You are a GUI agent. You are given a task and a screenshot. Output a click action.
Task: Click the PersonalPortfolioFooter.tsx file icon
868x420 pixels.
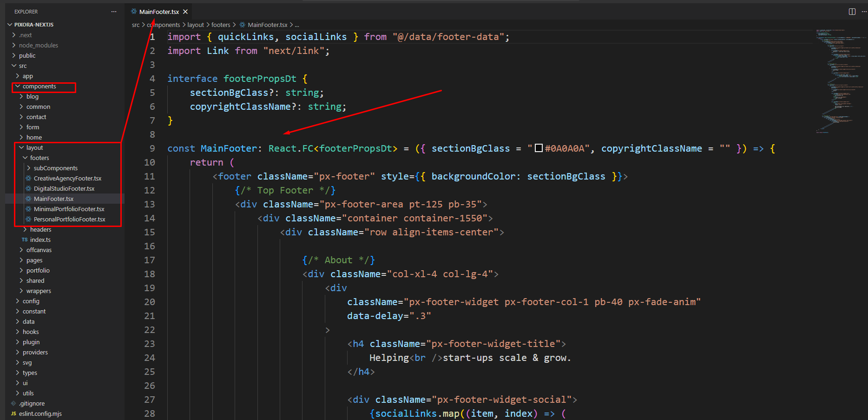(28, 220)
